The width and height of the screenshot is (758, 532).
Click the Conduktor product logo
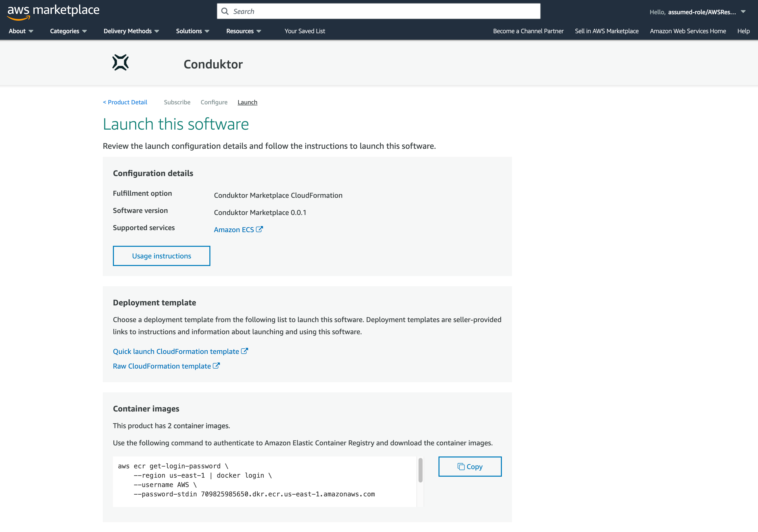click(x=120, y=63)
